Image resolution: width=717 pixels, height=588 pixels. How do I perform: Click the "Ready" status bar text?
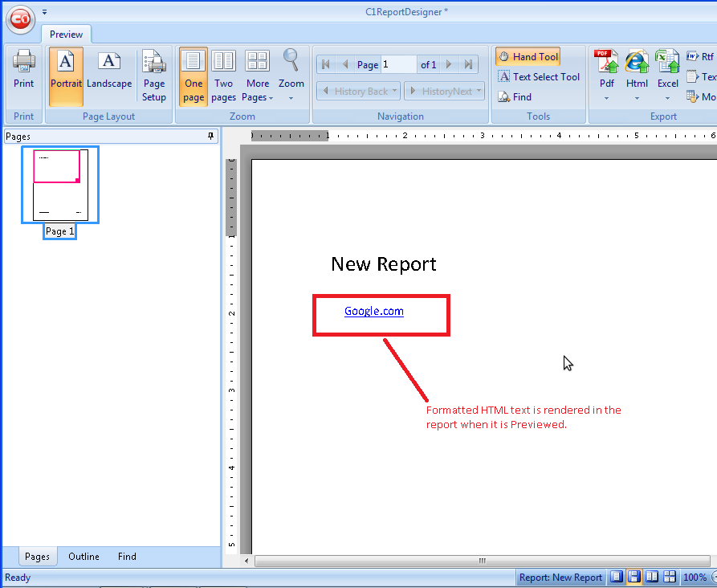pos(18,578)
